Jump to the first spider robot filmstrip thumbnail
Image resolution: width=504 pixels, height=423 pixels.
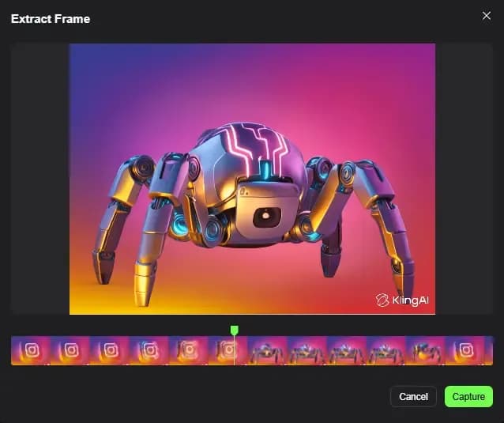coord(268,350)
